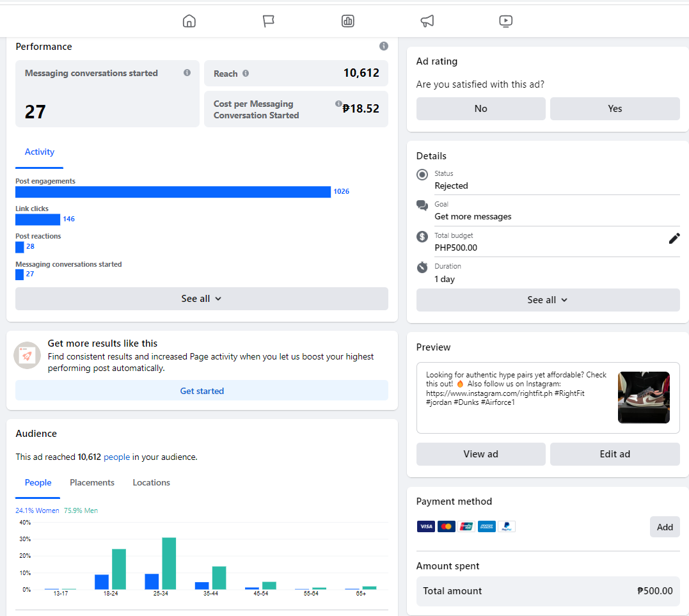
Task: Click the Get more messages goal text
Action: [473, 217]
